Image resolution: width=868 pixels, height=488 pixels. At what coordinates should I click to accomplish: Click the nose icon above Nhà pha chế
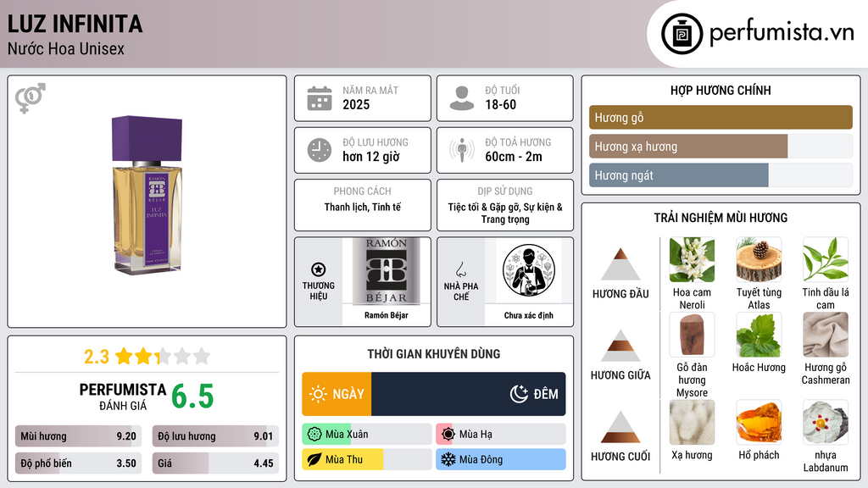460,269
